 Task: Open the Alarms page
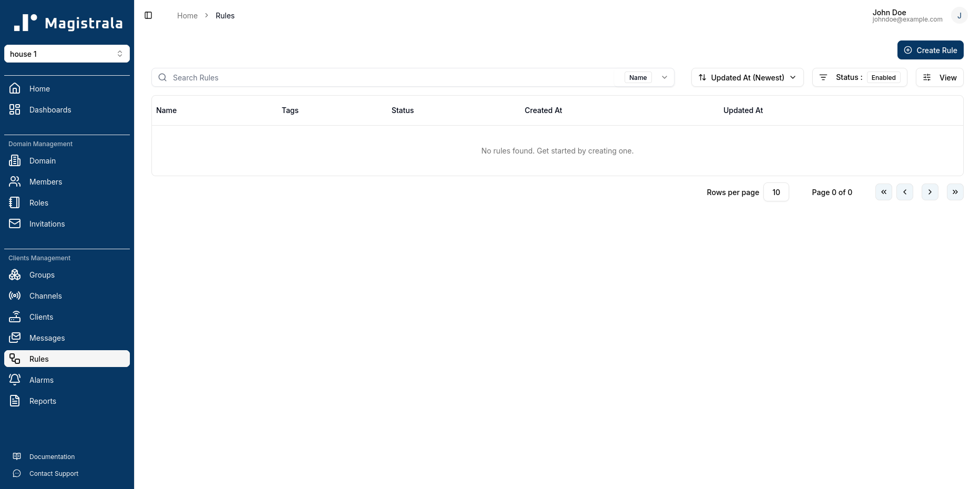[41, 380]
